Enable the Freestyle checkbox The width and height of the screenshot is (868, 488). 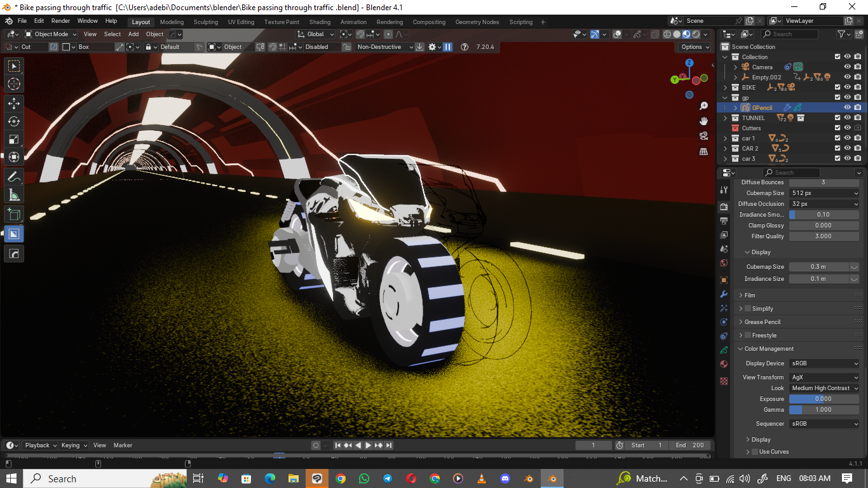click(747, 335)
